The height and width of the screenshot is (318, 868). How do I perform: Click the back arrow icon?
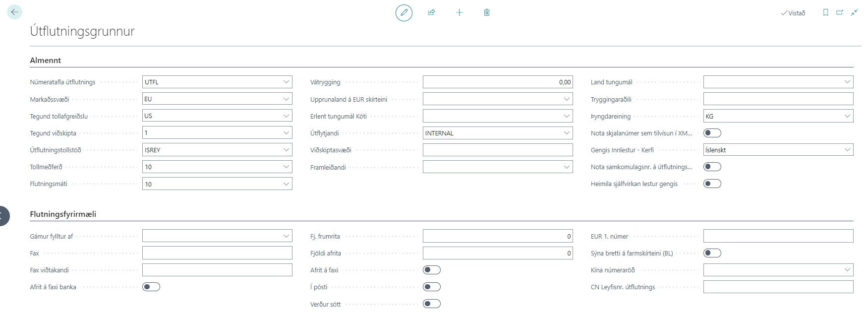tap(14, 12)
